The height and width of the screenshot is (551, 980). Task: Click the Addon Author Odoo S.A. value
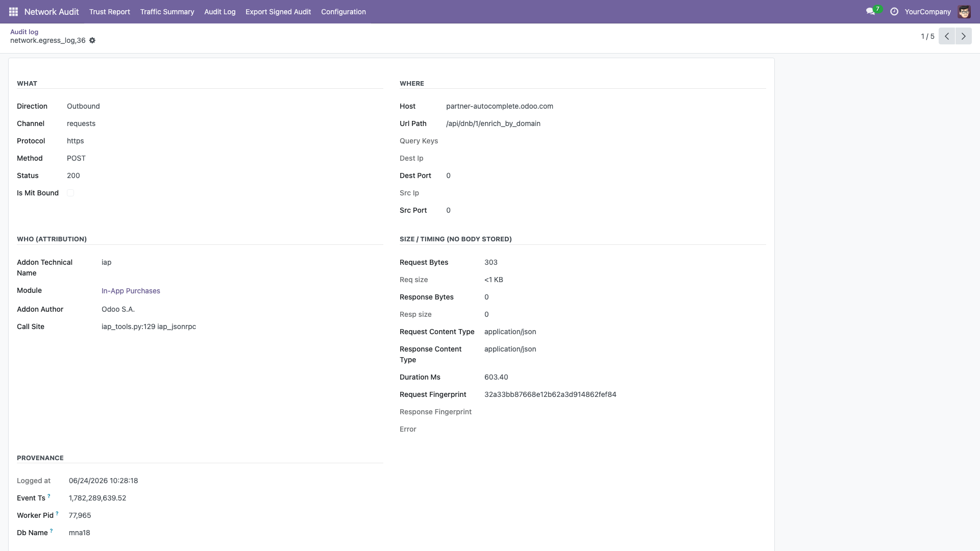tap(118, 309)
